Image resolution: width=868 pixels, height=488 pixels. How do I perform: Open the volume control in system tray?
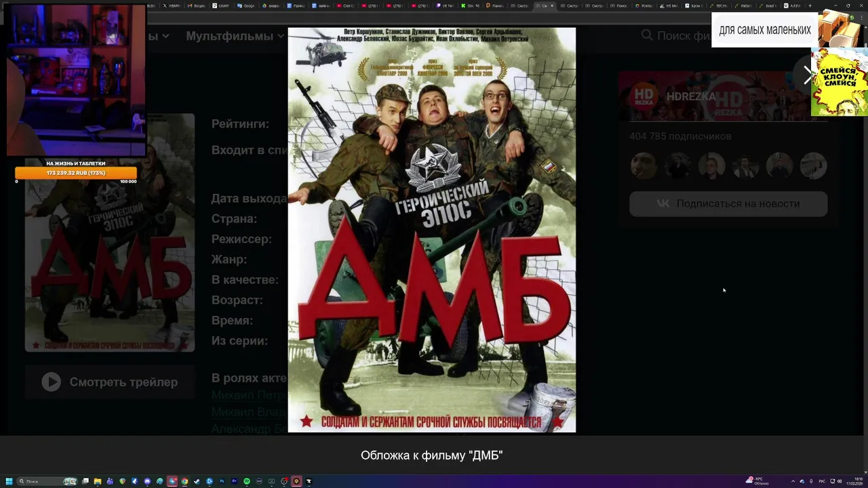[x=840, y=481]
